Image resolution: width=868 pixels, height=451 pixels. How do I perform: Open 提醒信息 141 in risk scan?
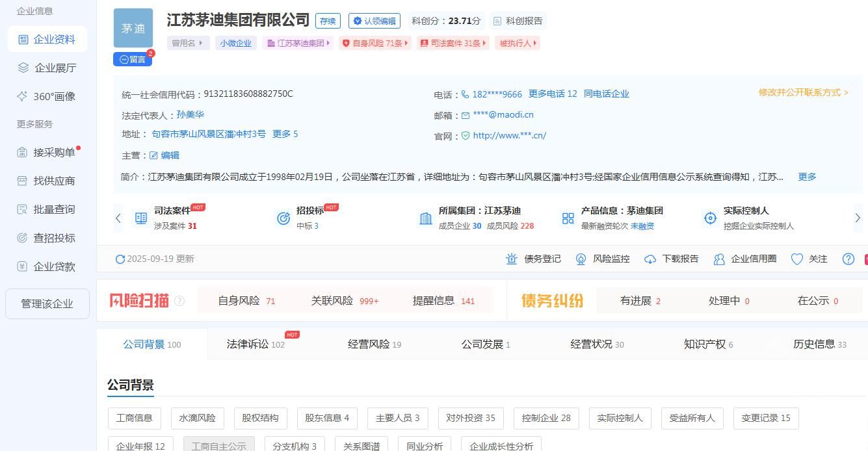click(443, 301)
